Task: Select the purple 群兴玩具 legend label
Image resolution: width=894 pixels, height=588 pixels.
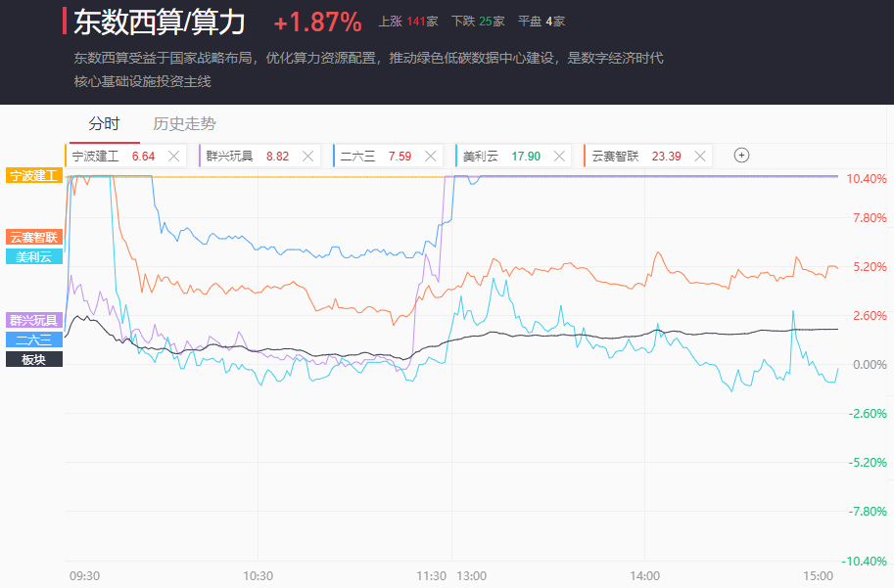Action: [x=33, y=320]
